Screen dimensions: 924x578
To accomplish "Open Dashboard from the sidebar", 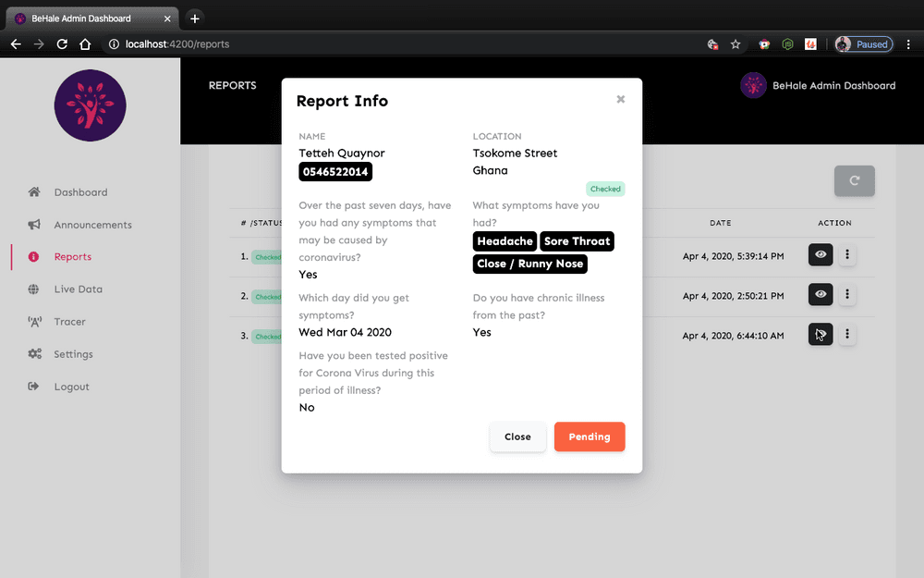I will pos(80,192).
